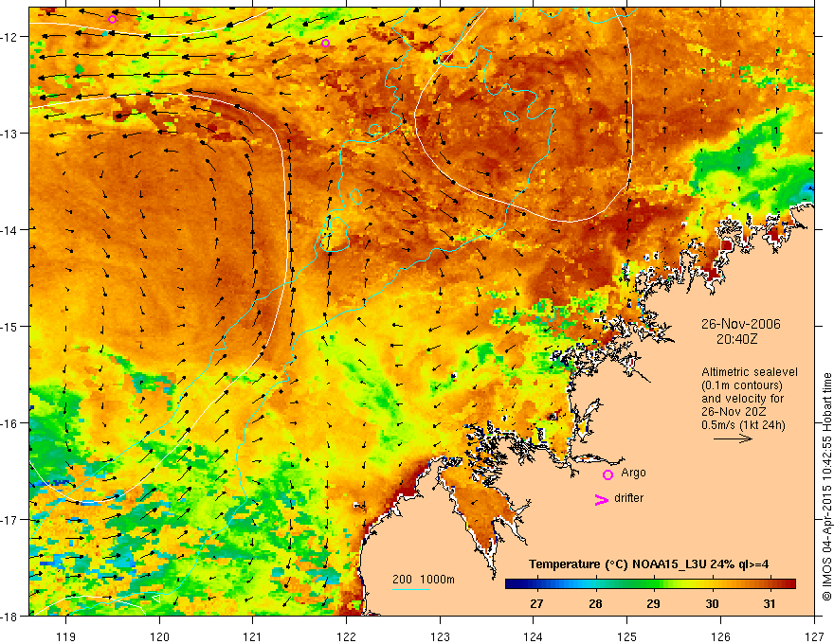
Task: Click longitude axis label 125
Action: click(627, 636)
